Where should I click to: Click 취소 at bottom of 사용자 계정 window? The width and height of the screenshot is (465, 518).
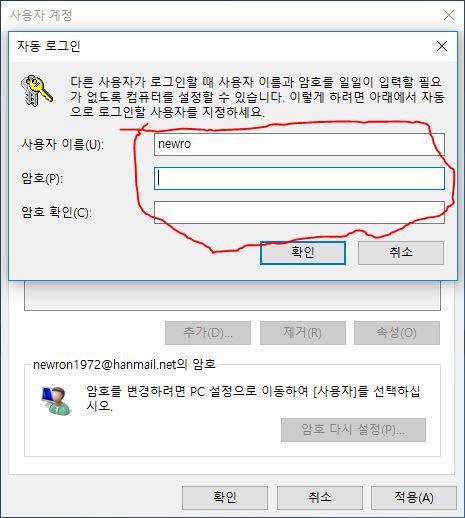pyautogui.click(x=320, y=498)
